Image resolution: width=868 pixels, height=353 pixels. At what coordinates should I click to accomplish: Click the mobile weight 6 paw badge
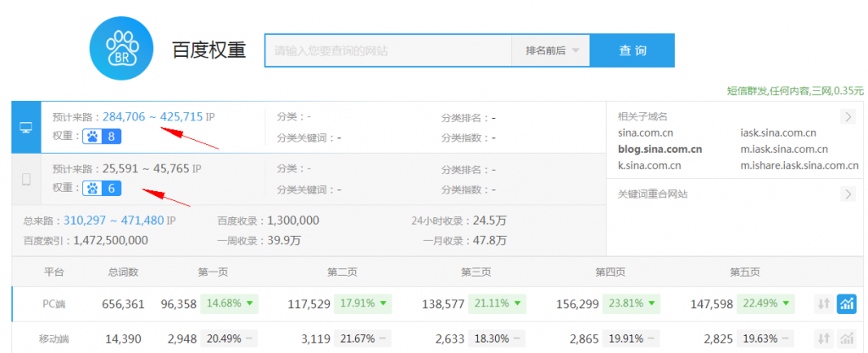click(x=102, y=188)
